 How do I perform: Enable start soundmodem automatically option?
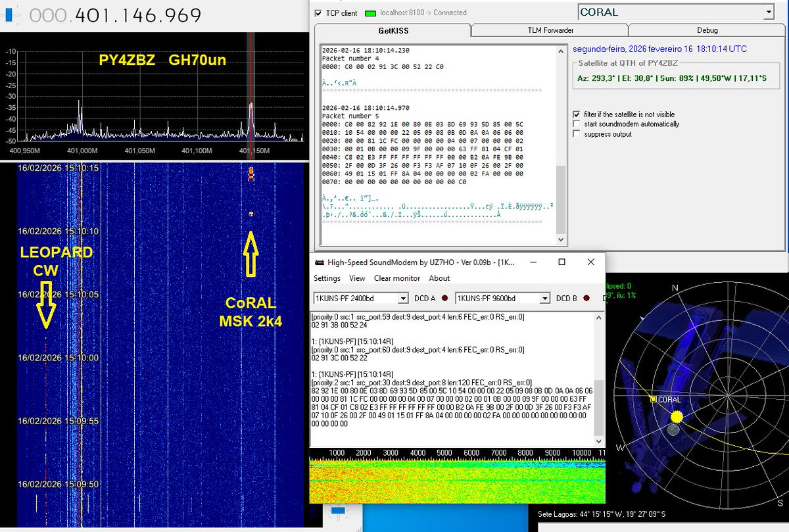(x=577, y=124)
